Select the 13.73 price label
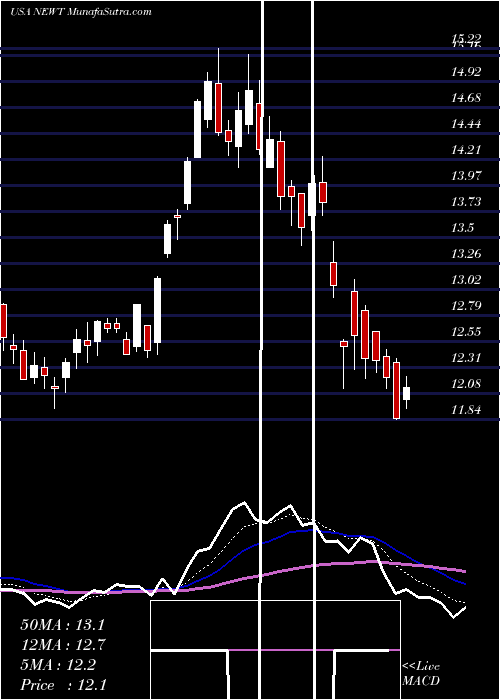This screenshot has width=500, height=700. pos(466,201)
